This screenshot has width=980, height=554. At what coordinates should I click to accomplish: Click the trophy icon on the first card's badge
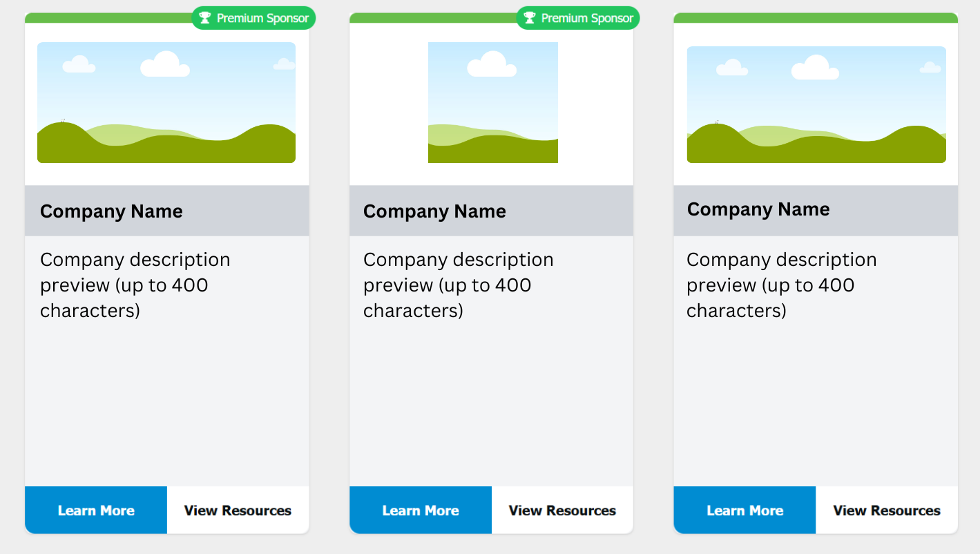pos(204,18)
